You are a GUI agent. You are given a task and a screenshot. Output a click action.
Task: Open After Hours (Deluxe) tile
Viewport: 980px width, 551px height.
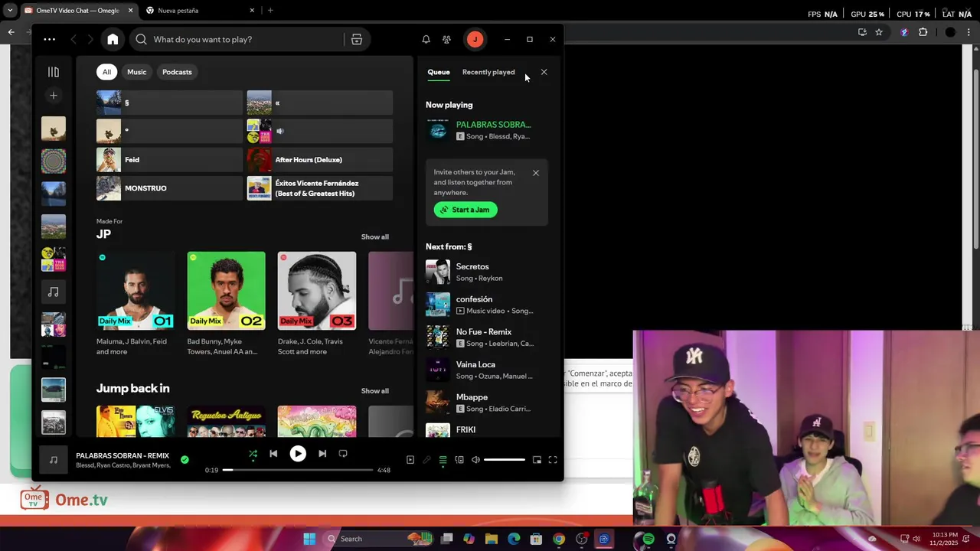click(x=320, y=160)
